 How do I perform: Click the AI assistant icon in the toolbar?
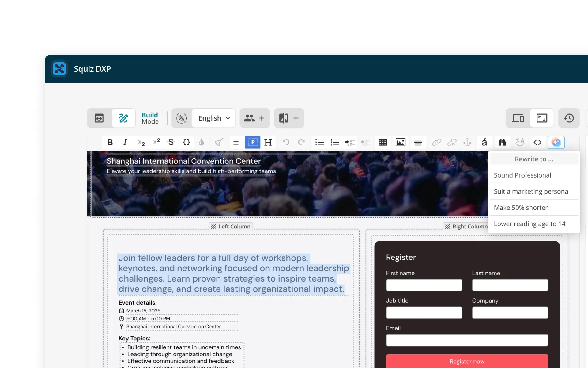556,142
